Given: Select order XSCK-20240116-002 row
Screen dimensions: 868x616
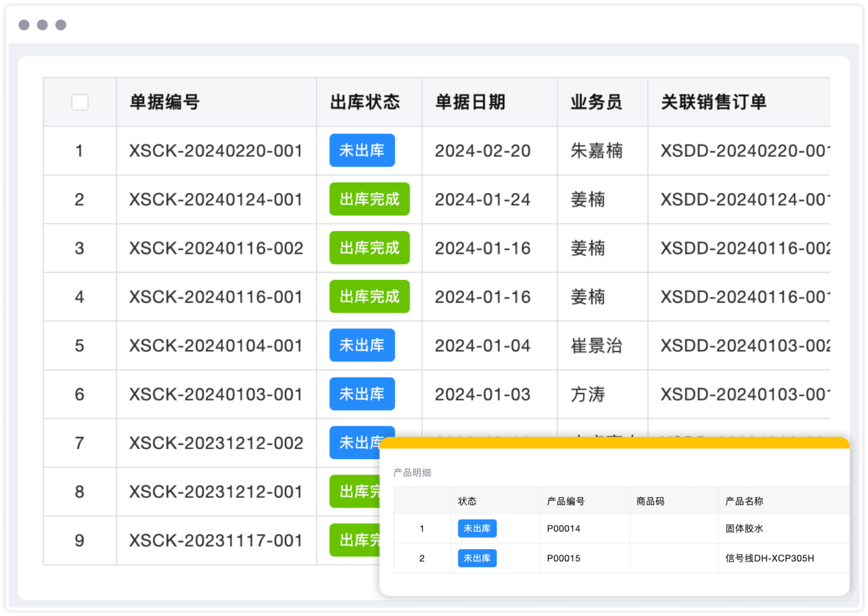Looking at the screenshot, I should 215,248.
